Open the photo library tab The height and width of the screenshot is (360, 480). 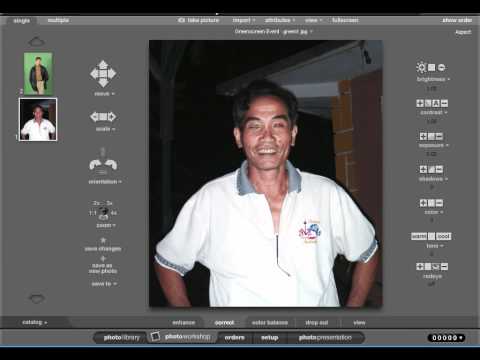(x=121, y=338)
